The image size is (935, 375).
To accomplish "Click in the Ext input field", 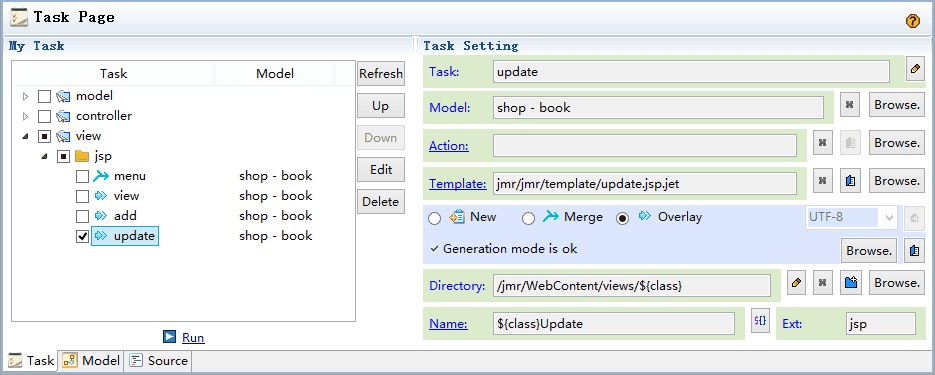I will [x=880, y=324].
